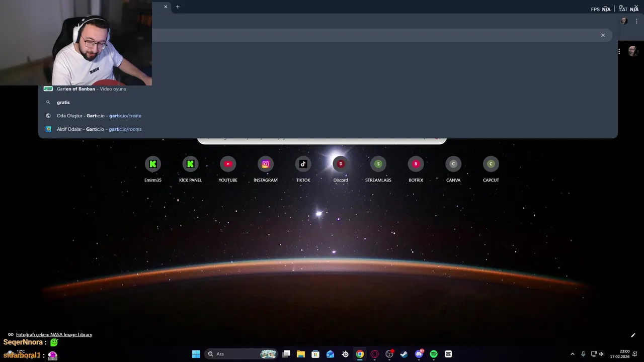Choose the Oda Oluştur gartic.io/create suggestion
Screen dimensions: 644x362
(328, 116)
